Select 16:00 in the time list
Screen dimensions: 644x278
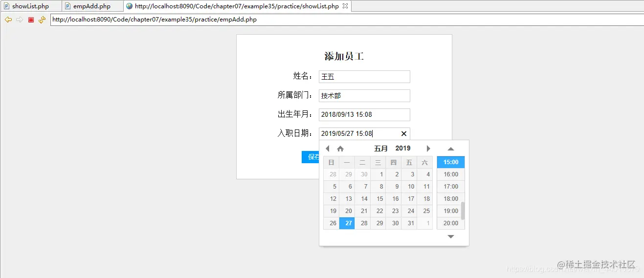(451, 174)
